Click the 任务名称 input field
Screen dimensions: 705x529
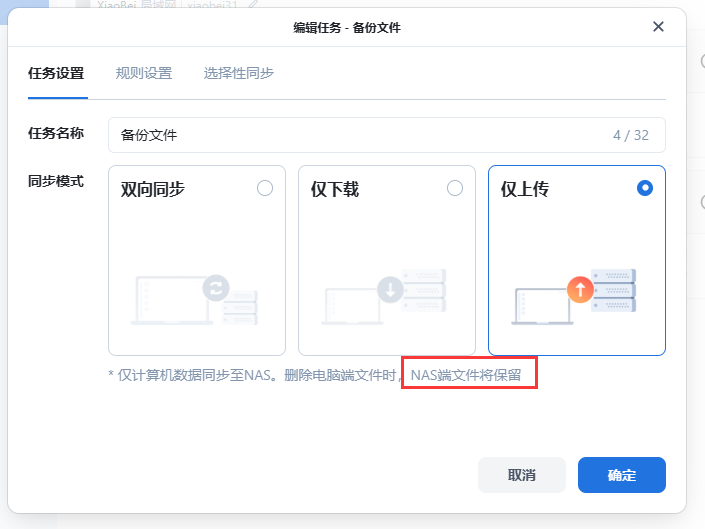click(387, 135)
